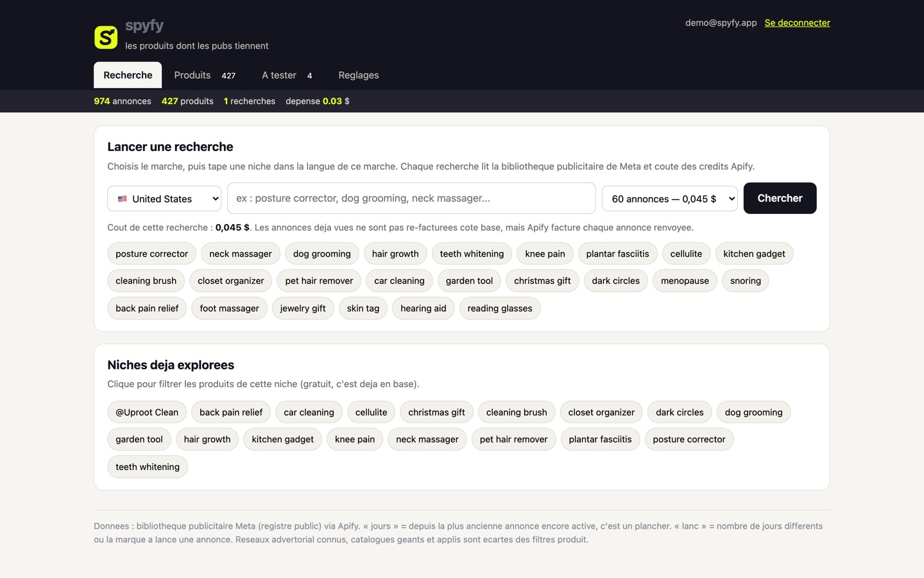Open the Reglages tab
The height and width of the screenshot is (578, 924).
(359, 75)
